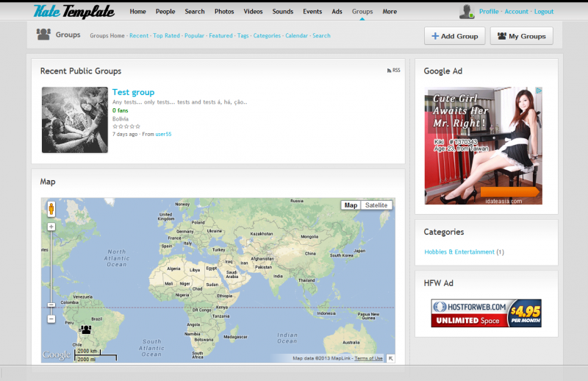Click the AdChoices icon on Google ad
Screen dimensions: 588x381
coord(539,90)
